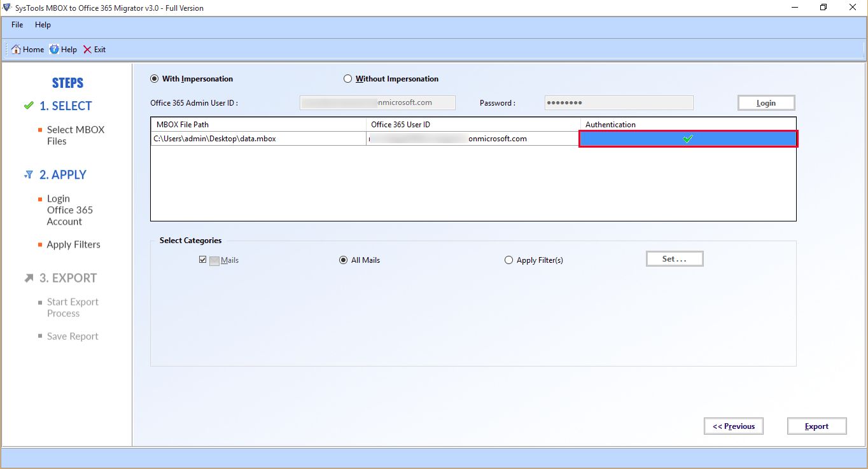Click the arrow icon beside 3. EXPORT
The height and width of the screenshot is (469, 868).
tap(29, 278)
